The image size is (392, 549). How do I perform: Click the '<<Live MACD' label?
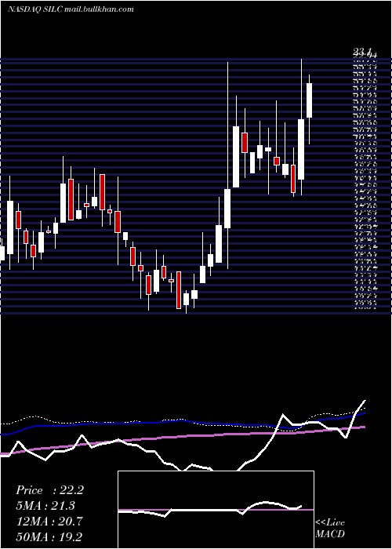click(330, 528)
